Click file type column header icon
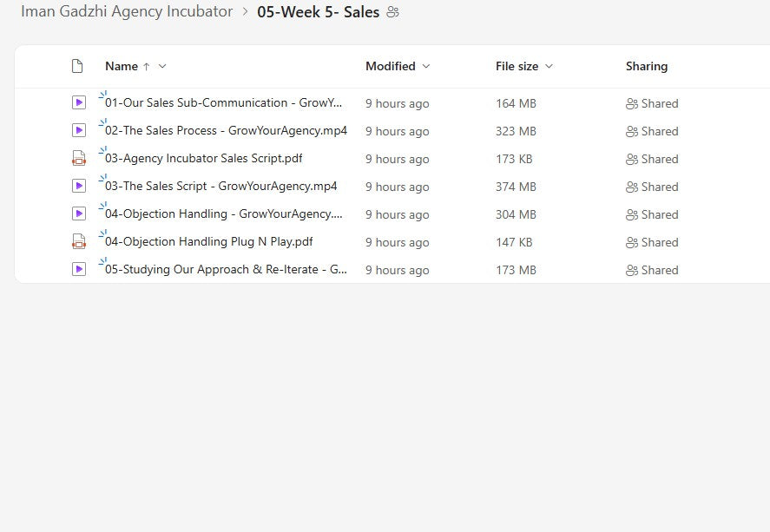This screenshot has height=532, width=770. 77,66
